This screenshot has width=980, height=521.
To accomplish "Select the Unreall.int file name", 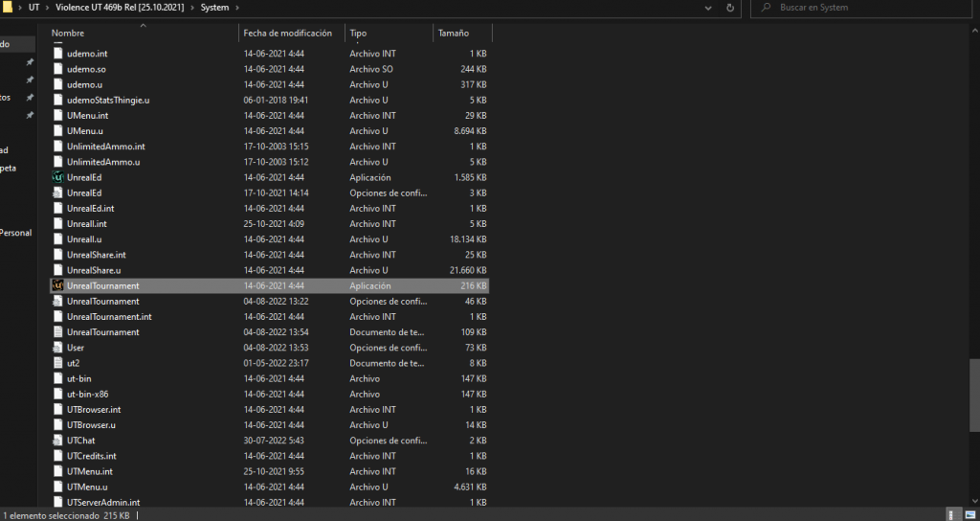I will pos(87,224).
